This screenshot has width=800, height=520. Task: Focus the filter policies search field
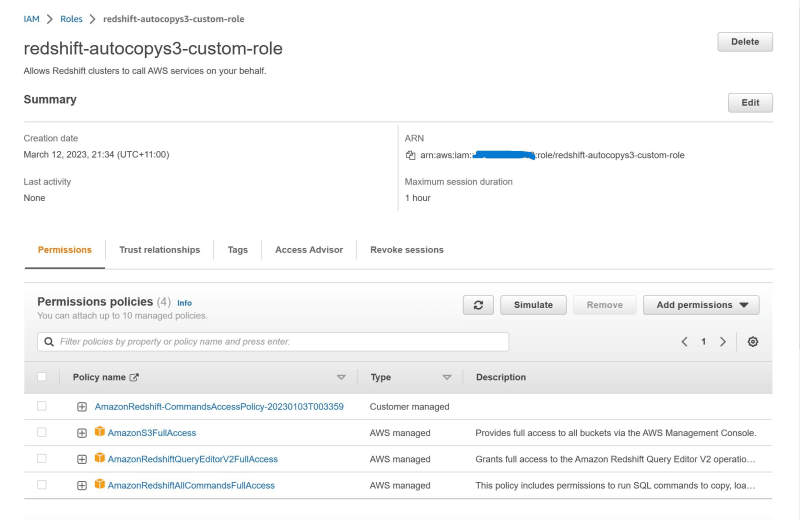(x=273, y=342)
